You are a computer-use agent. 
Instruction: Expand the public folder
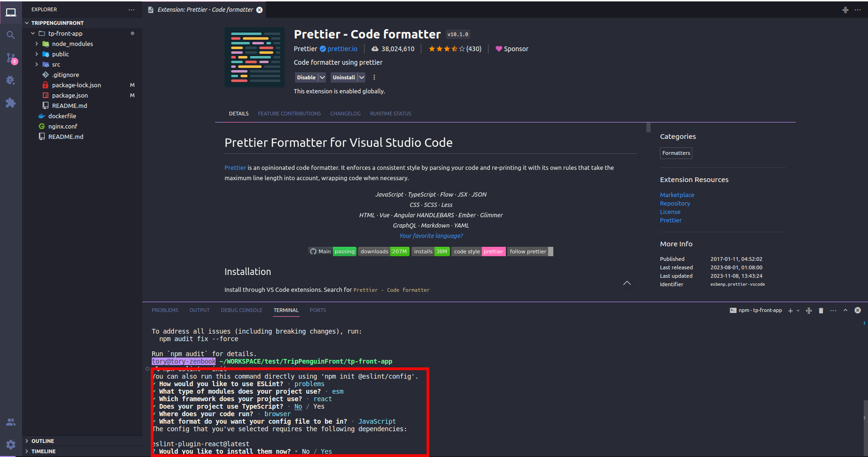click(37, 54)
